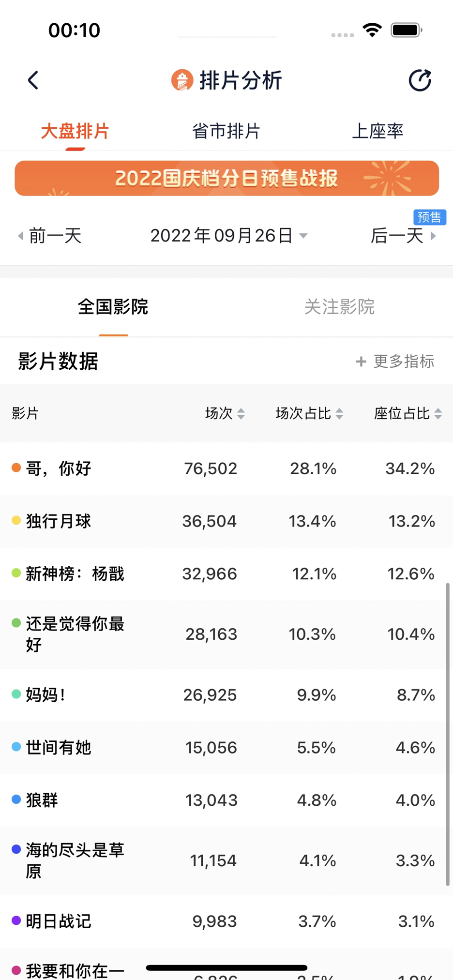The image size is (453, 980).
Task: Click the yellow dot beside 独行月球
Action: tap(15, 521)
